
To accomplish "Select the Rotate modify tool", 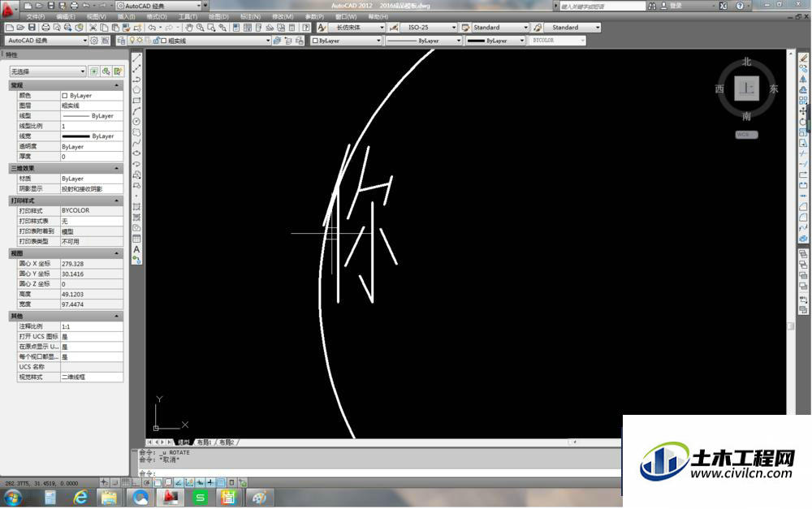I will click(x=803, y=122).
